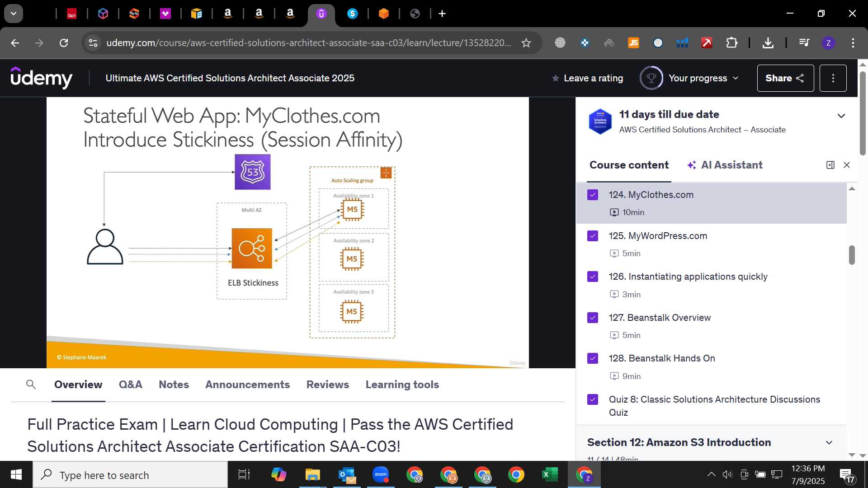Screen dimensions: 868x488
Task: Click the Share button
Action: coord(785,78)
